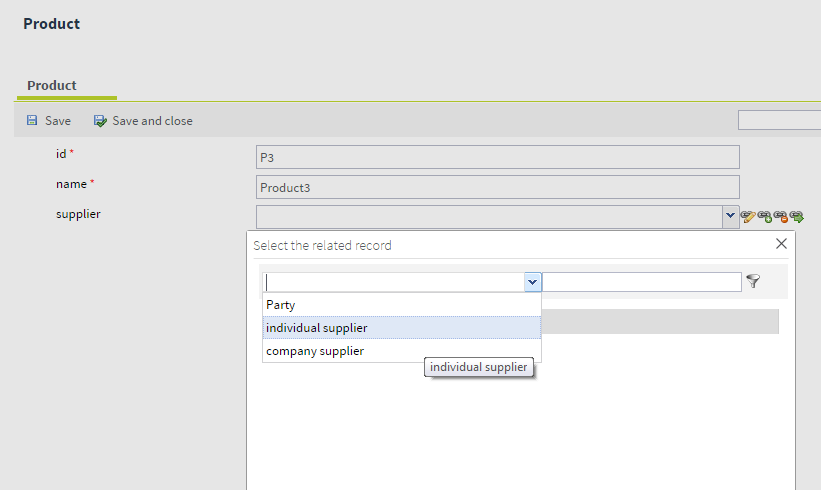Screen dimensions: 821x490
Task: Click the filter funnel icon in dialog
Action: [753, 282]
